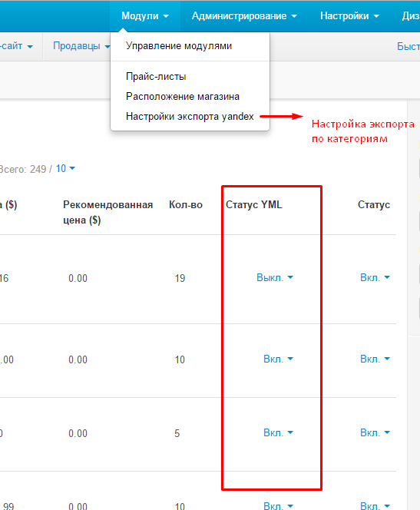This screenshot has height=510, width=420.
Task: Select Управление модулями menu entry
Action: coord(179,46)
